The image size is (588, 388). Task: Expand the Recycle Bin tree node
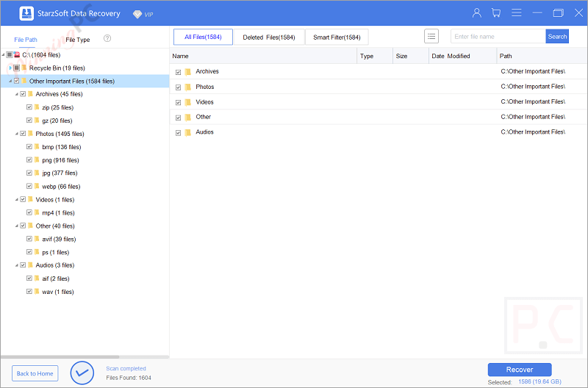click(x=10, y=68)
